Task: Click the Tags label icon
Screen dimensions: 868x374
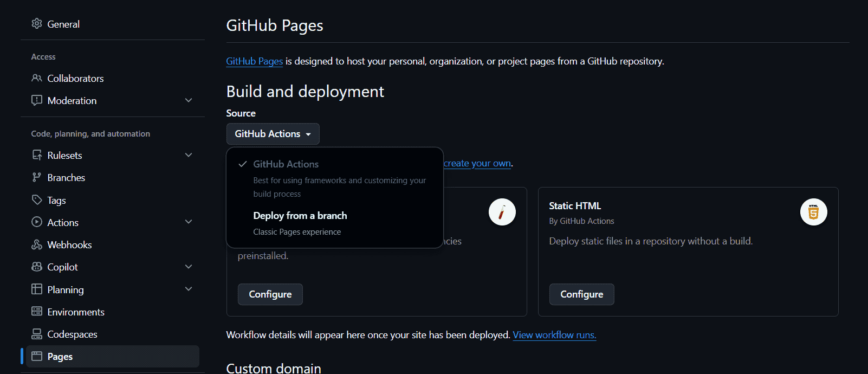Action: [37, 200]
